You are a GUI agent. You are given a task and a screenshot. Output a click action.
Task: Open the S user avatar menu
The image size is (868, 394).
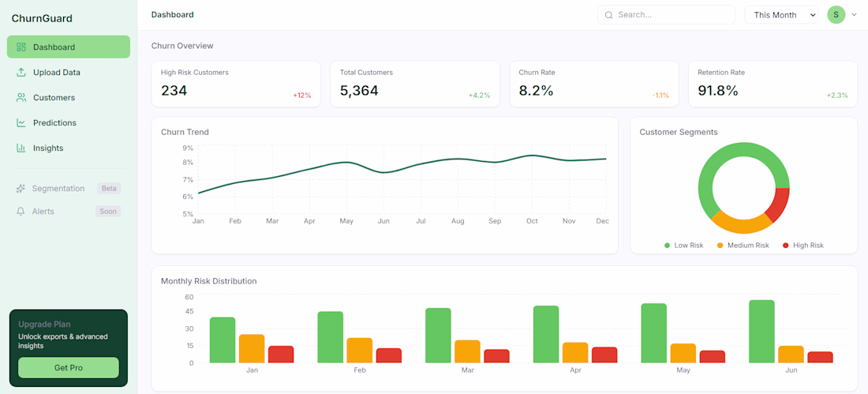click(836, 15)
